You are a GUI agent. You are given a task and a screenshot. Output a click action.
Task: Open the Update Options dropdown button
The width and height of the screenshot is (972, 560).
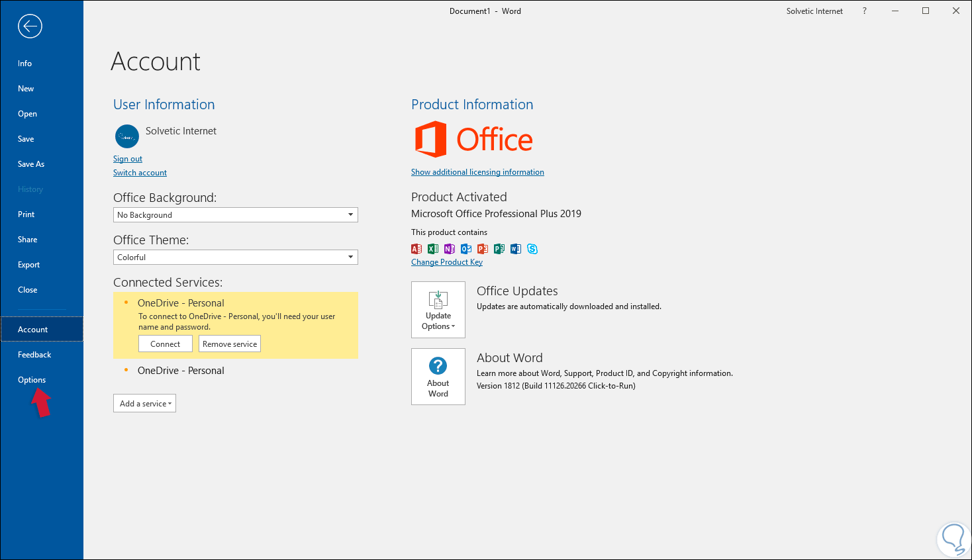pos(438,310)
